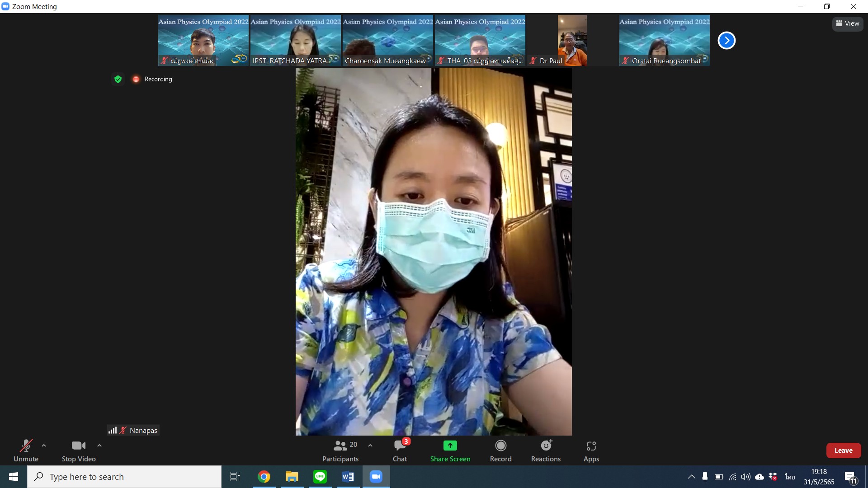Select Oratai Rueangsombat video thumbnail
868x488 pixels.
665,40
